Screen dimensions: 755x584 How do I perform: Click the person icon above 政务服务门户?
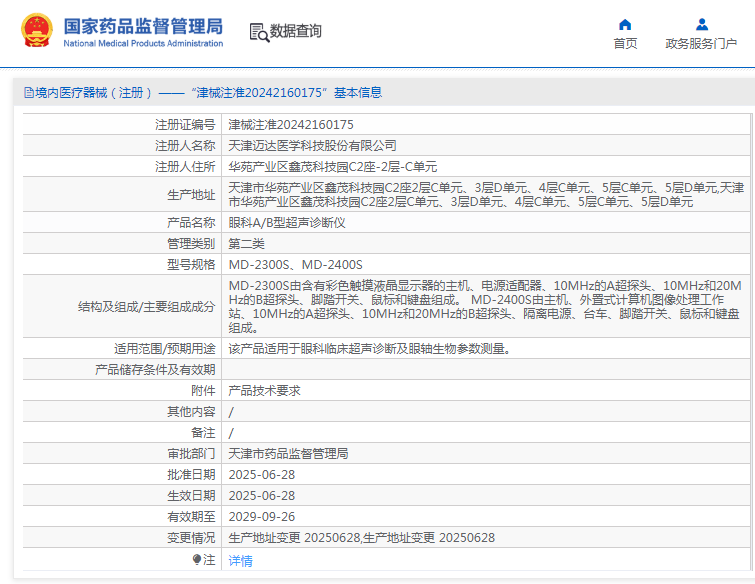(701, 24)
